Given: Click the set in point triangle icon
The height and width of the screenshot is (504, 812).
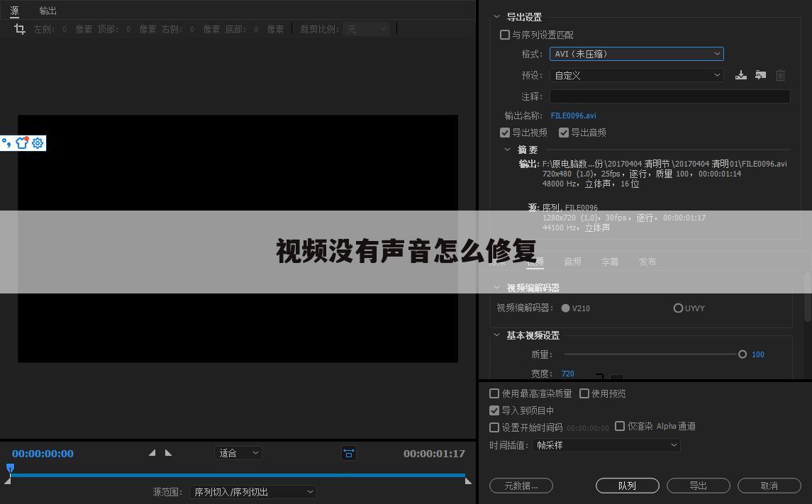Looking at the screenshot, I should pyautogui.click(x=152, y=453).
